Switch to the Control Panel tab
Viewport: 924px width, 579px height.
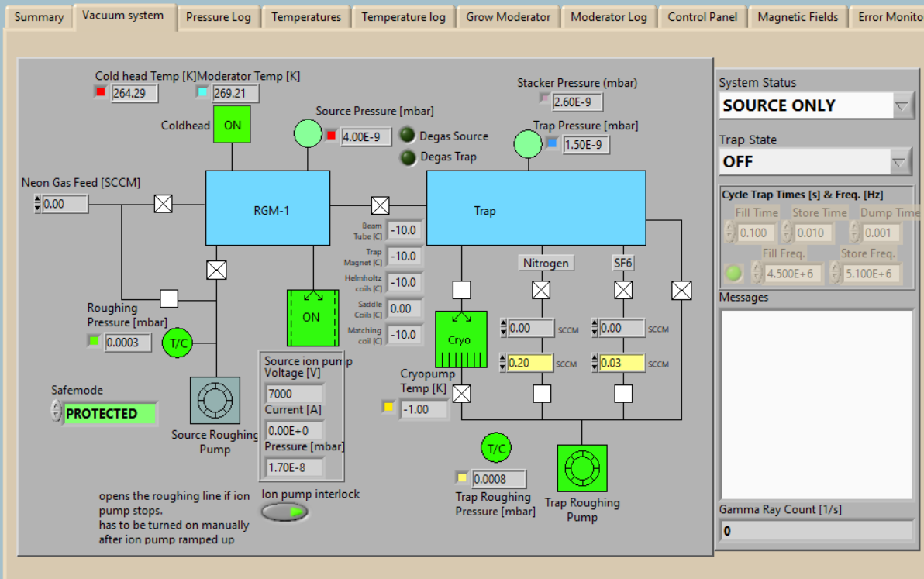click(702, 17)
